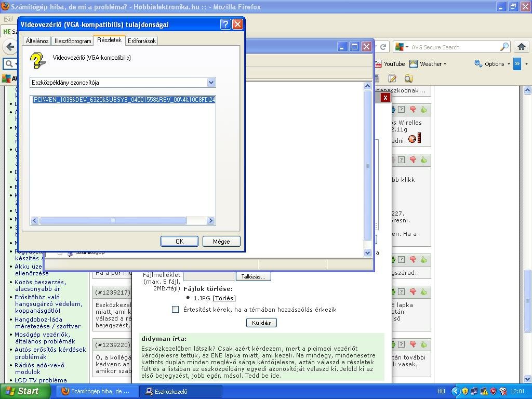Cancel the dialog with Mégse
Viewport: 532px width, 399px height.
click(221, 241)
